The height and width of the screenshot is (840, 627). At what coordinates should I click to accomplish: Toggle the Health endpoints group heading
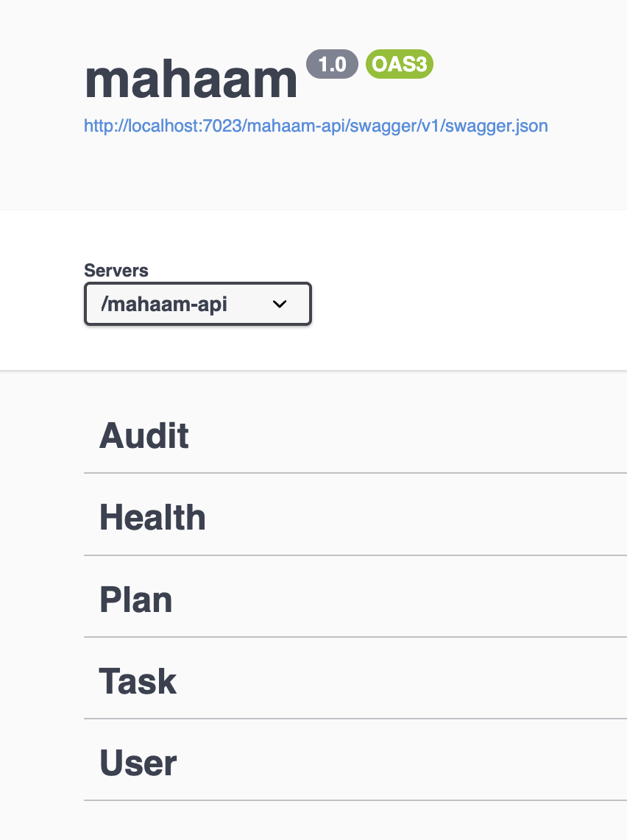(152, 517)
